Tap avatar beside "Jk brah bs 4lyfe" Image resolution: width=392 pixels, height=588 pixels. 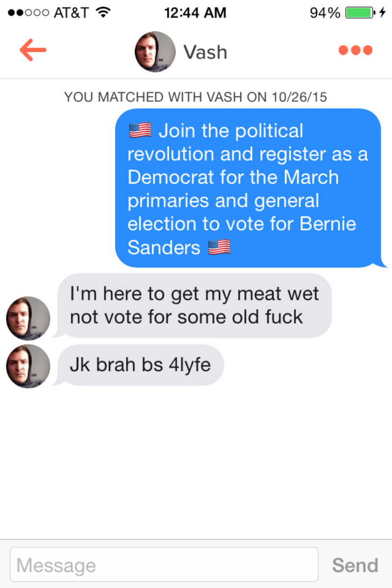point(28,366)
